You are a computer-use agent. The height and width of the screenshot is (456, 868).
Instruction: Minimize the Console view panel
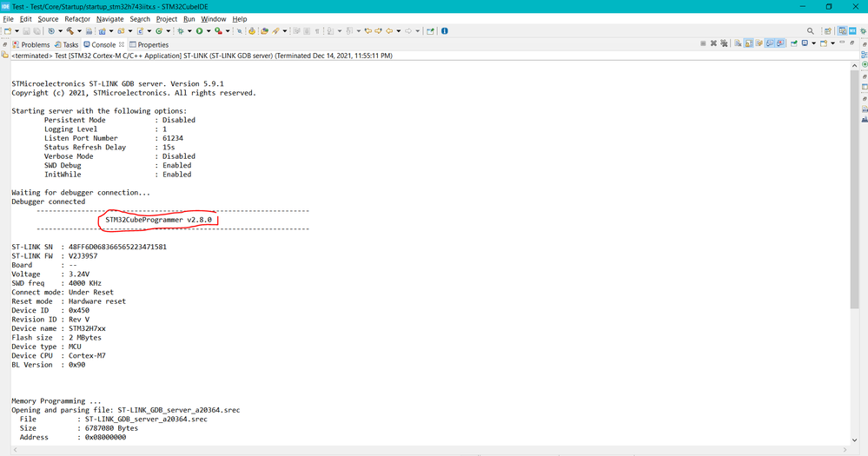pos(842,42)
